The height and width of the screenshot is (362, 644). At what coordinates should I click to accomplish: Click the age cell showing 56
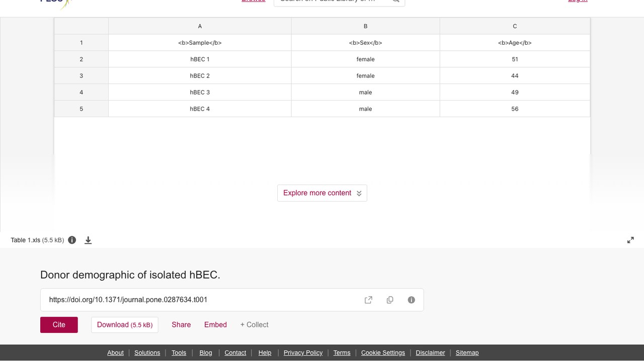(x=515, y=109)
